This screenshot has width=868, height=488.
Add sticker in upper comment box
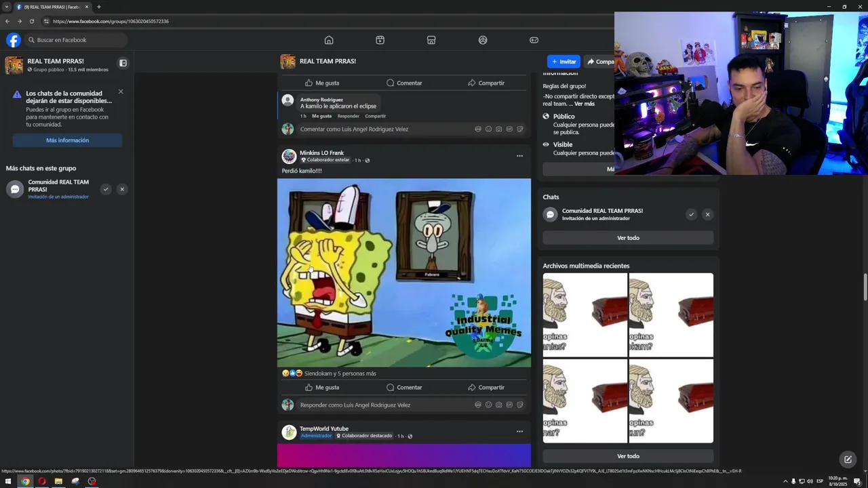519,129
